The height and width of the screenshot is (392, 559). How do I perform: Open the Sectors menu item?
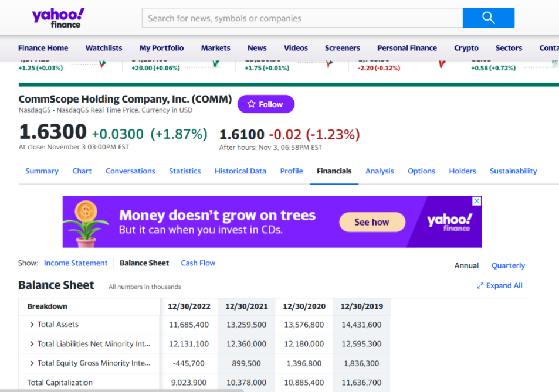[509, 48]
